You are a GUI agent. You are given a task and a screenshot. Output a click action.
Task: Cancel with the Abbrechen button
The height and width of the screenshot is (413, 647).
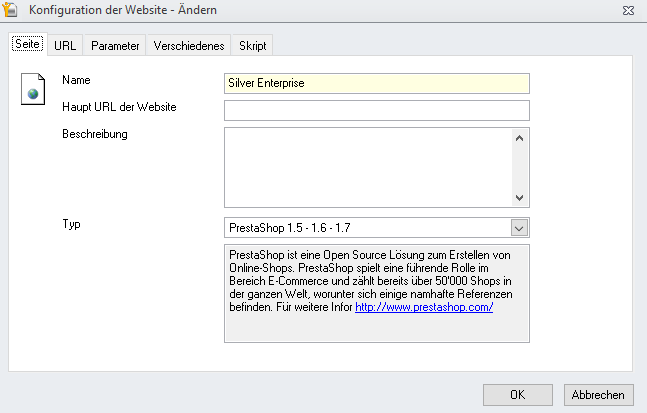(x=598, y=395)
